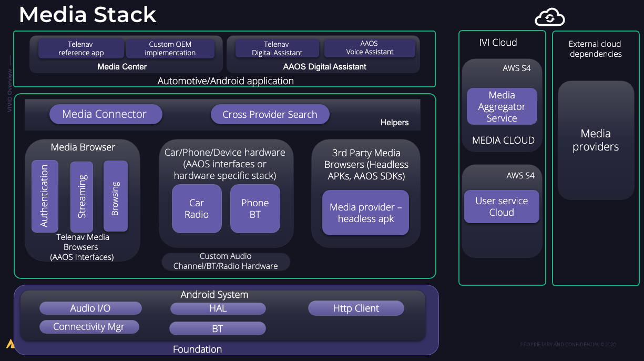The width and height of the screenshot is (644, 361).
Task: Click the Media Stack title
Action: [88, 15]
